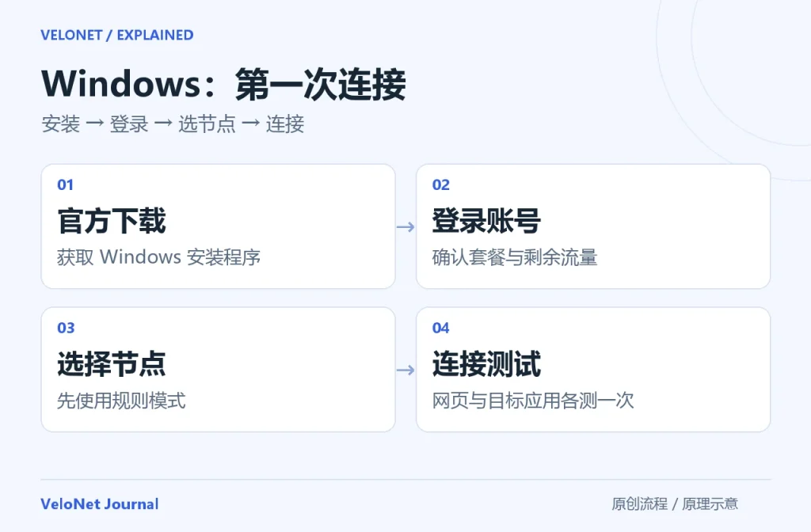Click the subtitle "安装 → 登录 → 选节点 → 连接"
This screenshot has height=532, width=811.
(173, 124)
